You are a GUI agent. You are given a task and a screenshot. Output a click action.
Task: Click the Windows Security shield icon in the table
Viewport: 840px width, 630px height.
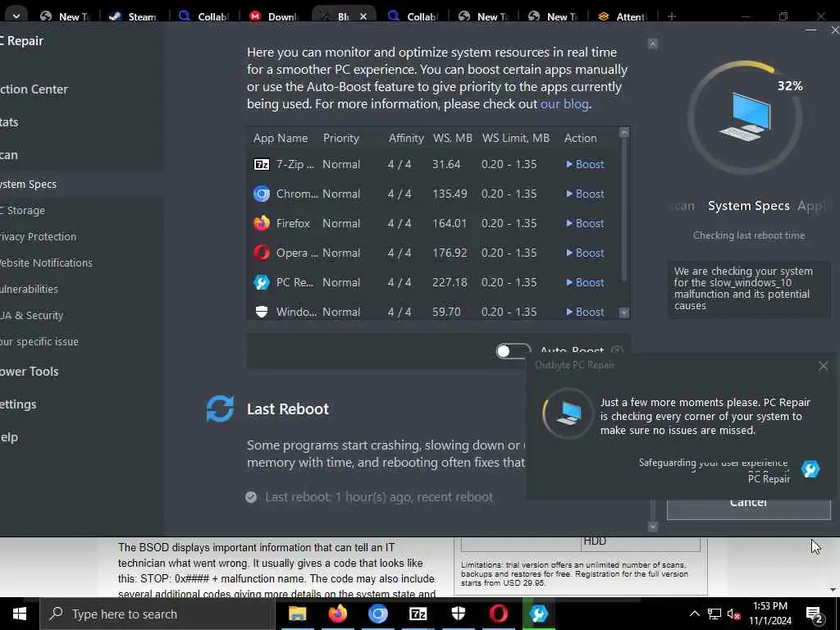click(262, 312)
